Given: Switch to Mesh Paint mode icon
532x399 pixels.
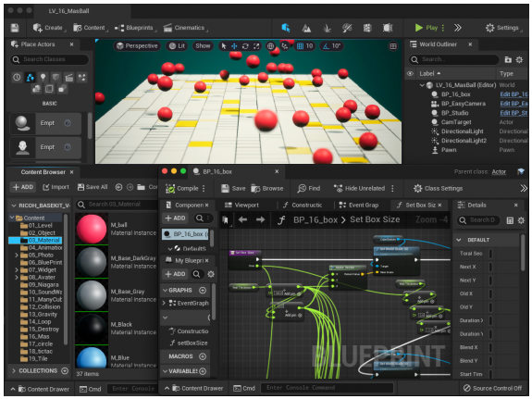Looking at the screenshot, I should click(347, 28).
